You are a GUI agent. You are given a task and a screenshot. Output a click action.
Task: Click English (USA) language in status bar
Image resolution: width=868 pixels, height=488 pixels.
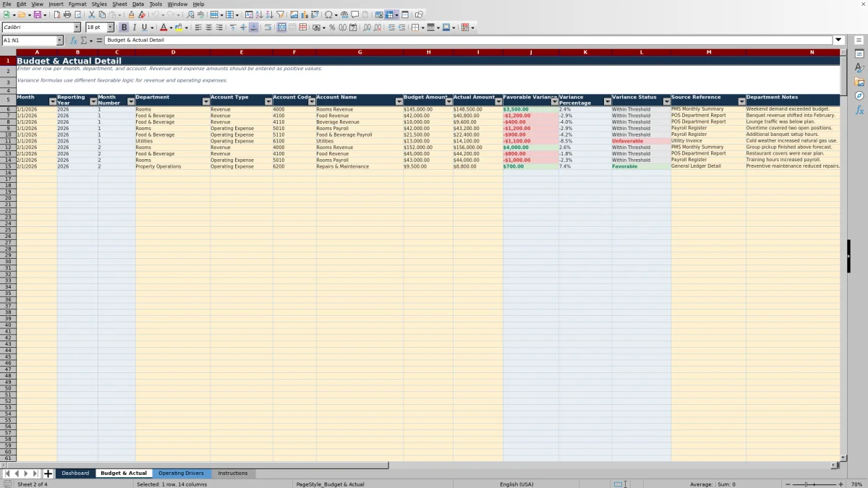tap(516, 484)
